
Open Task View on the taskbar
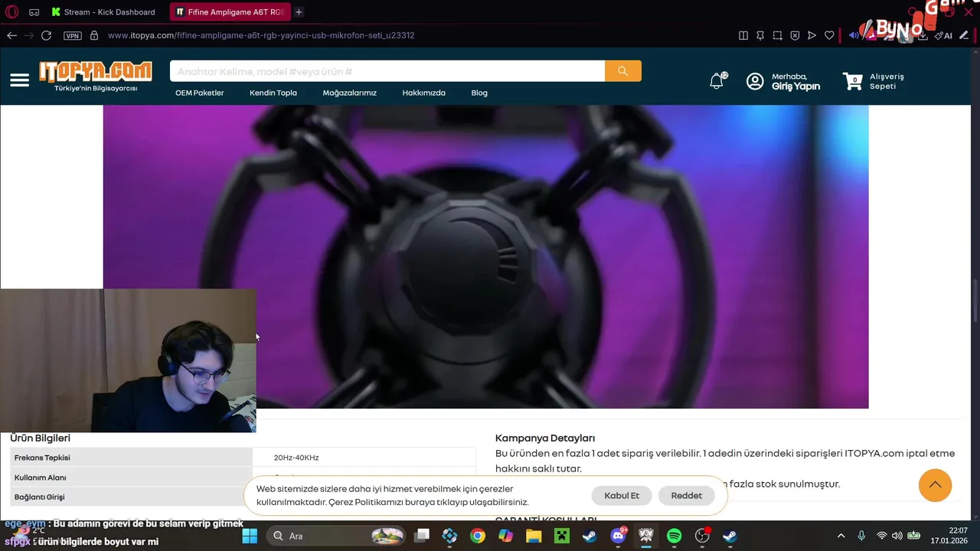(x=422, y=536)
